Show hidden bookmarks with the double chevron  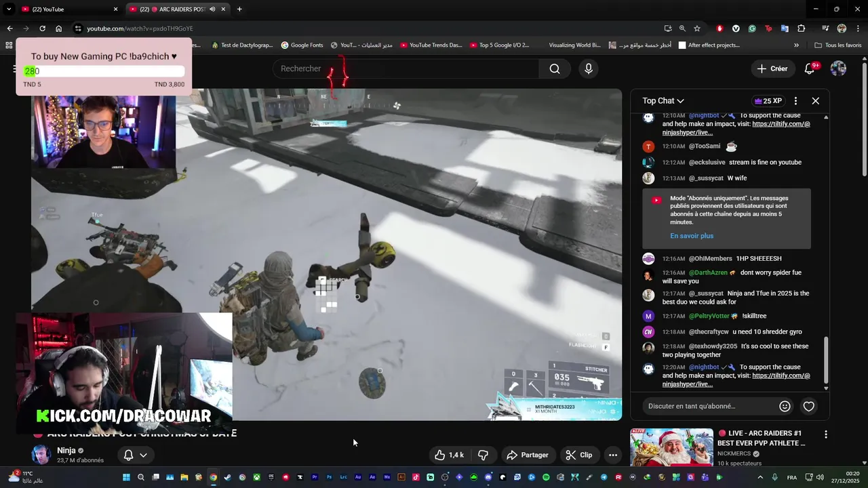click(x=796, y=45)
